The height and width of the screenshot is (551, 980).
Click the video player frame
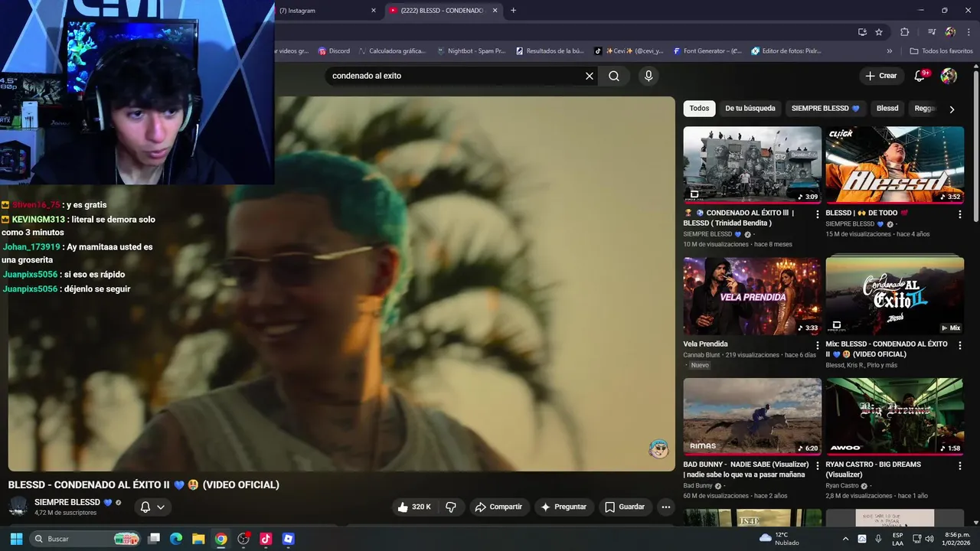pos(341,283)
